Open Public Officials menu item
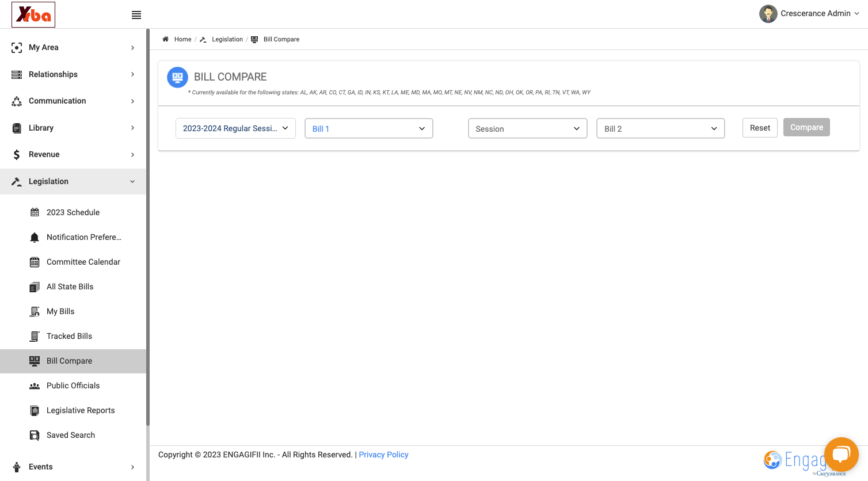868x481 pixels. (x=73, y=386)
